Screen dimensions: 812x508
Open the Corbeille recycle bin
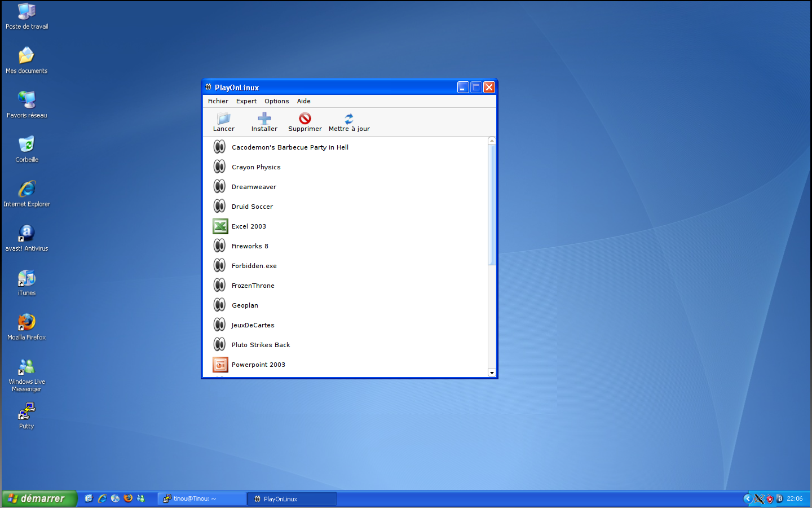pos(27,145)
